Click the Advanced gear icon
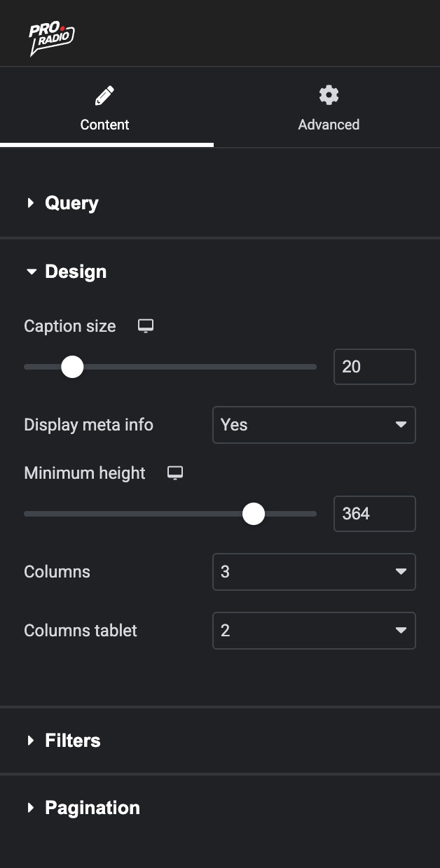 (x=329, y=95)
